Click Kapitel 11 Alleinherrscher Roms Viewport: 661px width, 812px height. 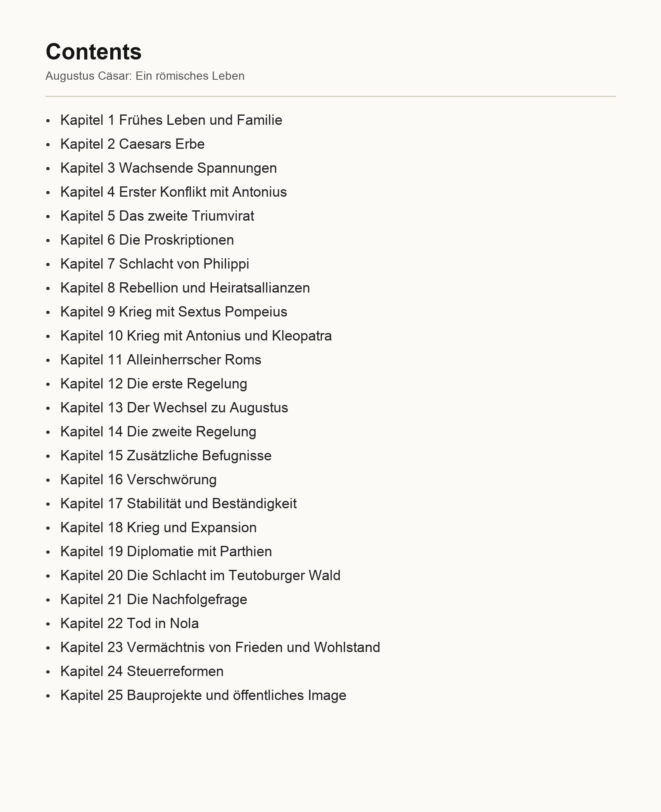coord(161,360)
